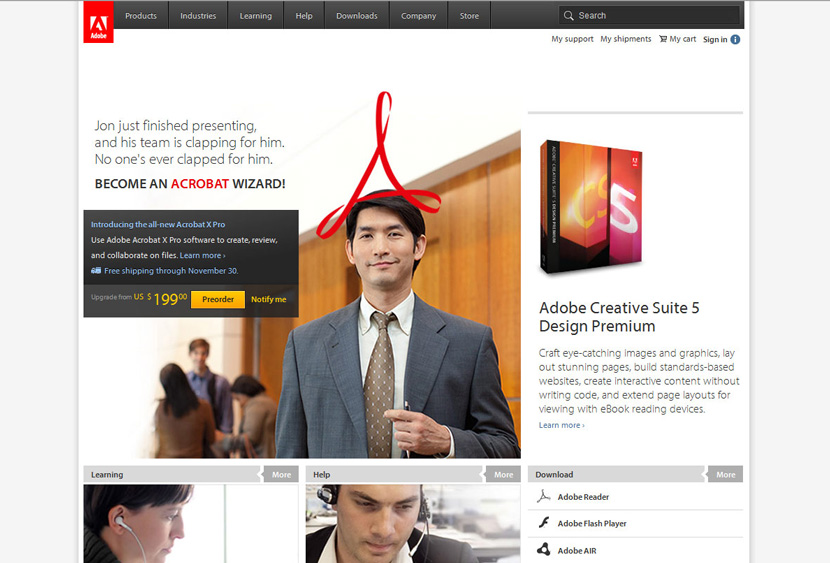
Task: Open the My support link
Action: 572,39
